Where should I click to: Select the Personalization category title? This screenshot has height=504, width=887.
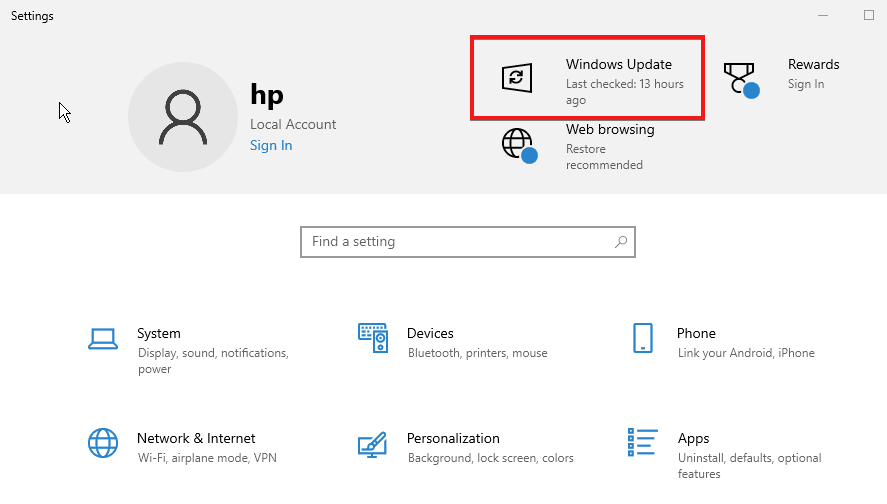click(x=453, y=438)
